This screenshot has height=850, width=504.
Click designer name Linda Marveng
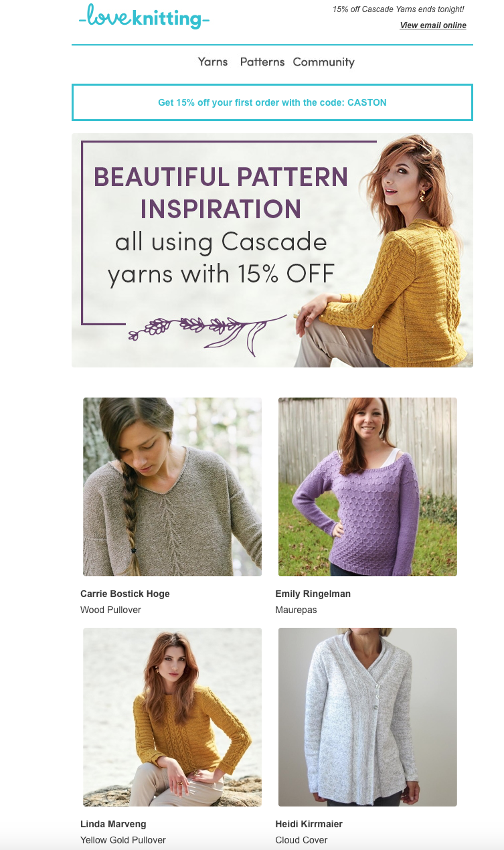pyautogui.click(x=113, y=824)
